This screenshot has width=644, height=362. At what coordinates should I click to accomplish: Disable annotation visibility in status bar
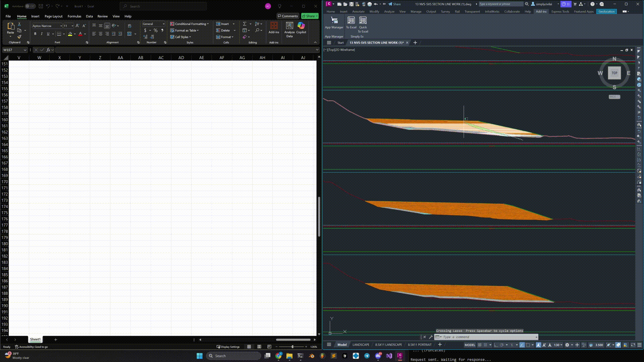[x=539, y=345]
